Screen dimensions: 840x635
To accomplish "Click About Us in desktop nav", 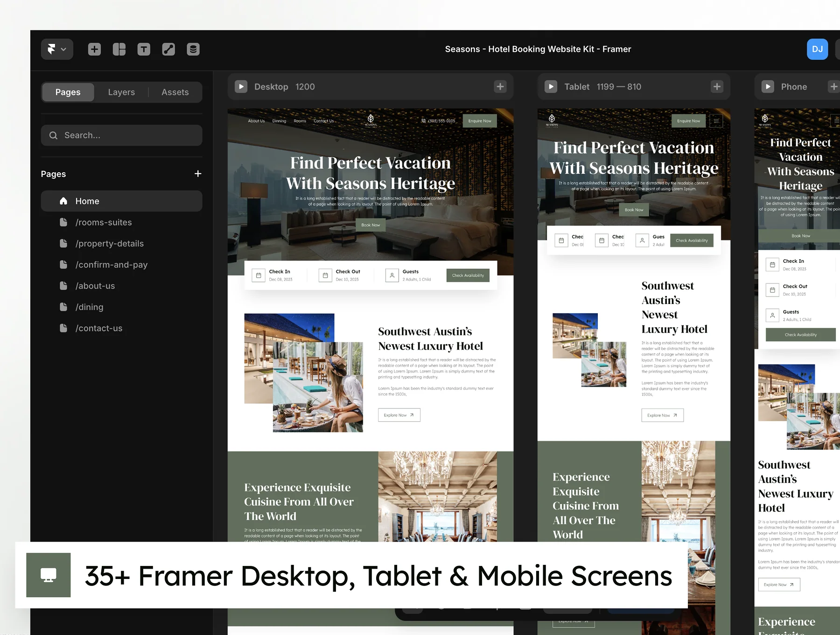I will (256, 121).
